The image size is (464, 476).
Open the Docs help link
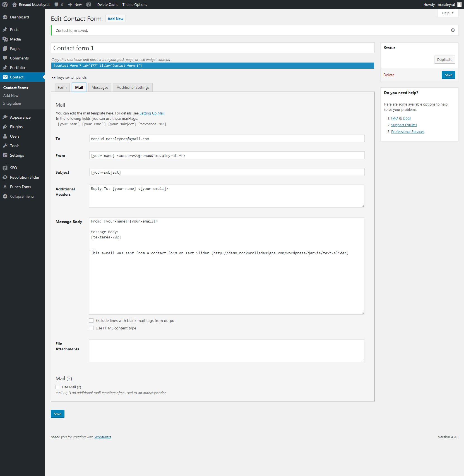(x=407, y=118)
